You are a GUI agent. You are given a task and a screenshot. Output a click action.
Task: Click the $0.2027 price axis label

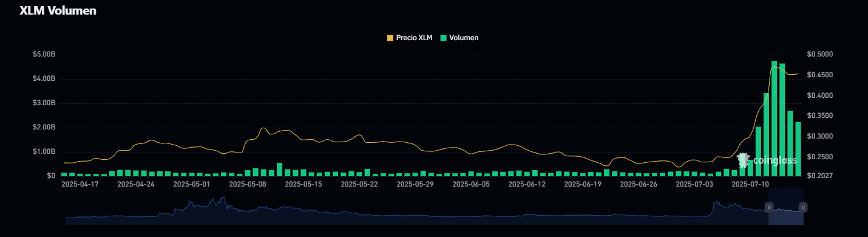click(819, 176)
